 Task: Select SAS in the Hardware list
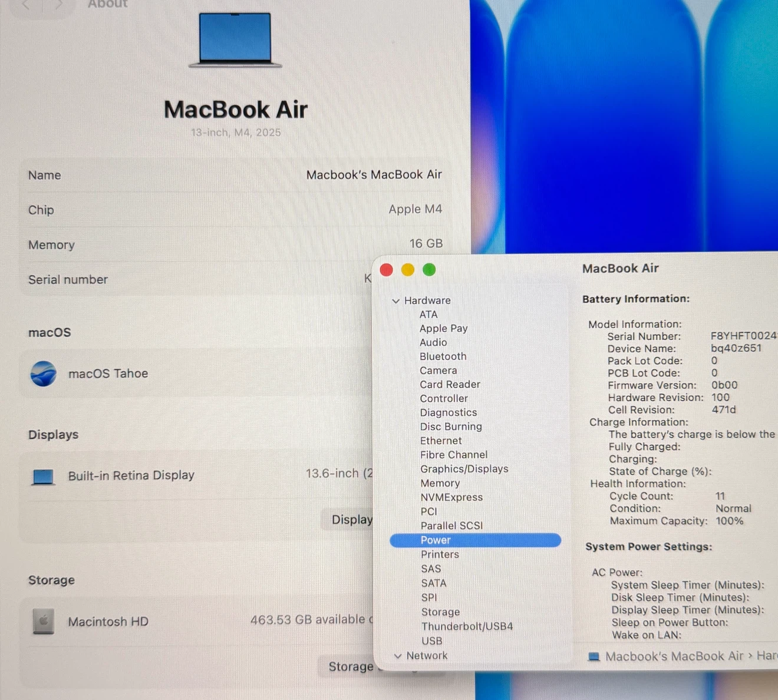[x=431, y=569]
